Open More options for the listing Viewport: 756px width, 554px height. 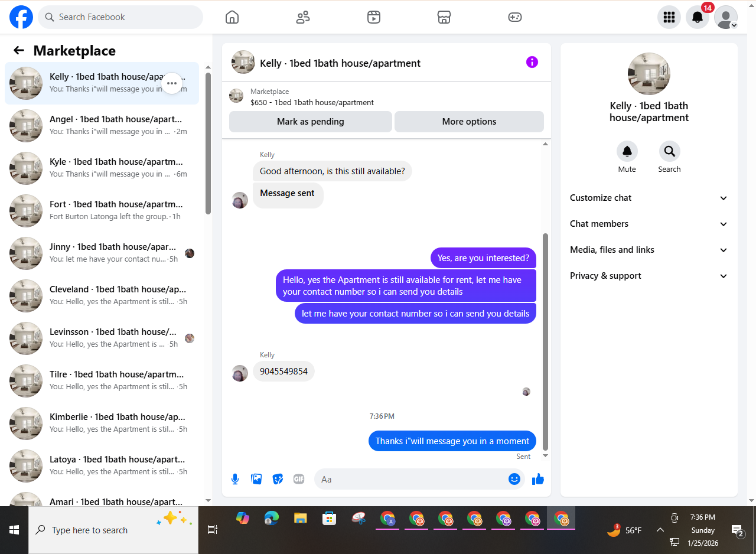point(469,122)
